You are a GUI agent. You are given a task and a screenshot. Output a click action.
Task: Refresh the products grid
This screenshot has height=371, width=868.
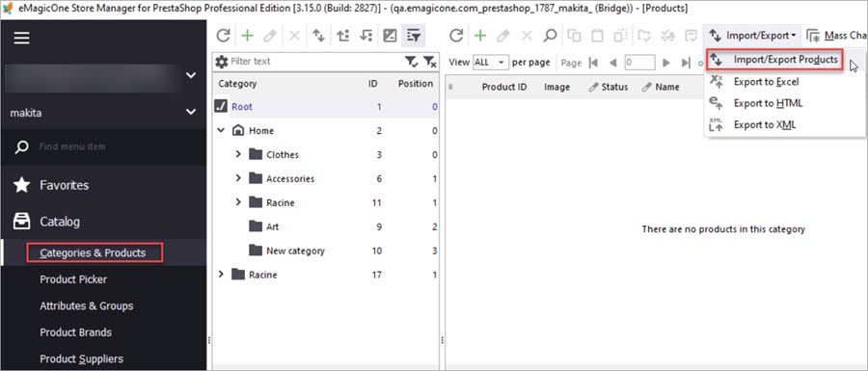(x=455, y=36)
